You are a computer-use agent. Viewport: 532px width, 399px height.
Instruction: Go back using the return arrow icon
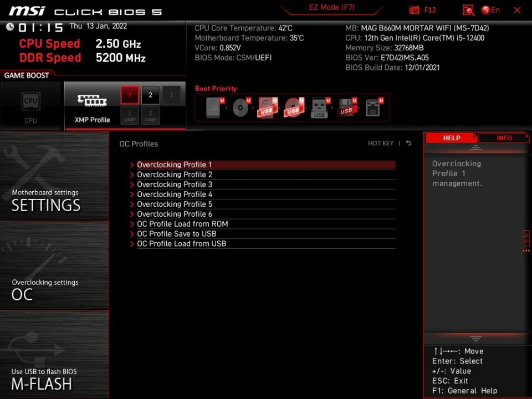[409, 144]
